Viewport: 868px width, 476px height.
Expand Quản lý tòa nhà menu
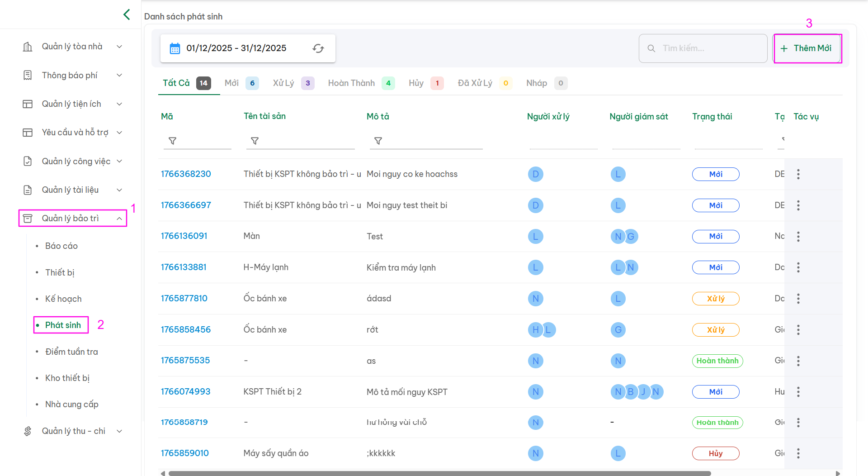click(x=72, y=47)
